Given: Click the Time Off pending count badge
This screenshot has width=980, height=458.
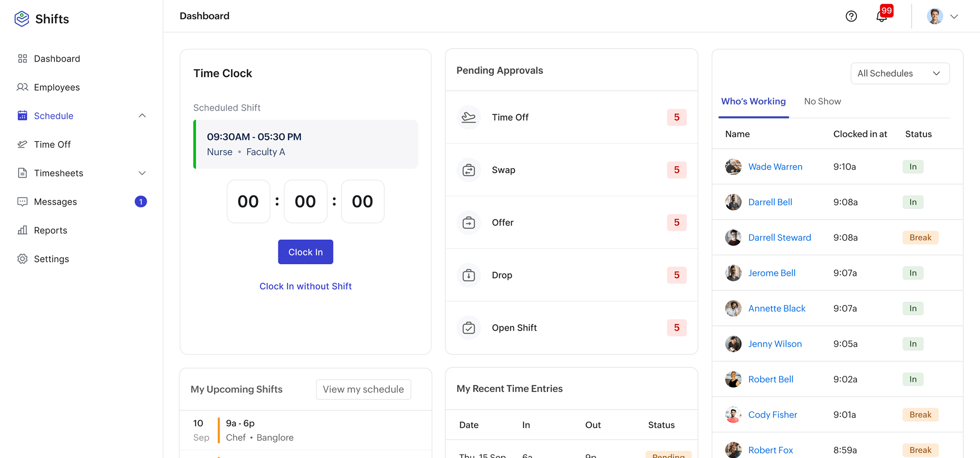Looking at the screenshot, I should (x=676, y=117).
